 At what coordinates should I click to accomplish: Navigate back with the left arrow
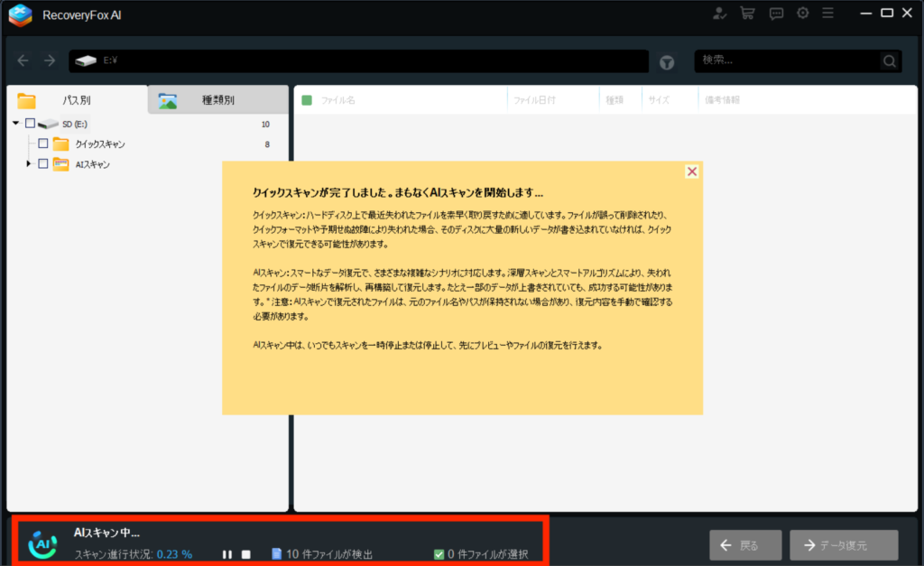[23, 60]
